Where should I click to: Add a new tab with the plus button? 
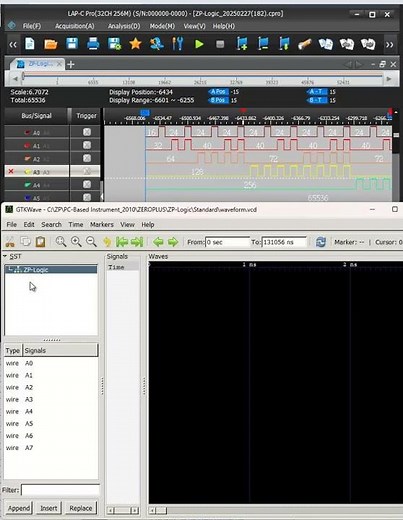(x=71, y=64)
